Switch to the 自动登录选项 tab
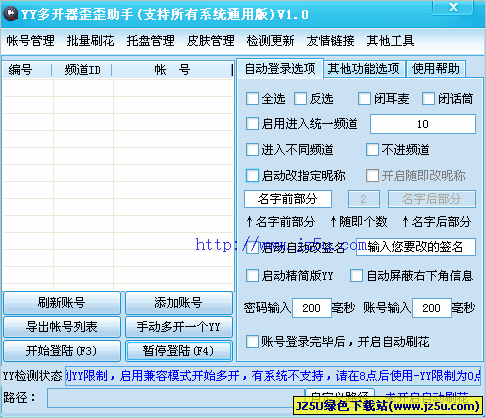 pyautogui.click(x=280, y=69)
